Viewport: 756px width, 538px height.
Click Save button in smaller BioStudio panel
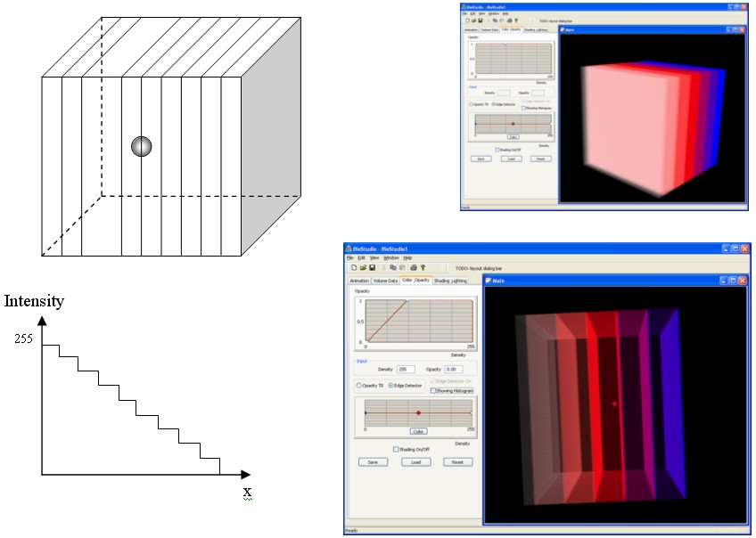tap(481, 159)
